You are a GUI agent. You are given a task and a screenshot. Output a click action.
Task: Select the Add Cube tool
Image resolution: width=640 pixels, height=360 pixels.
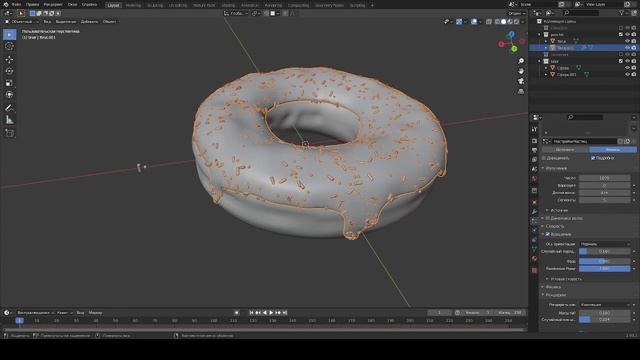point(9,133)
